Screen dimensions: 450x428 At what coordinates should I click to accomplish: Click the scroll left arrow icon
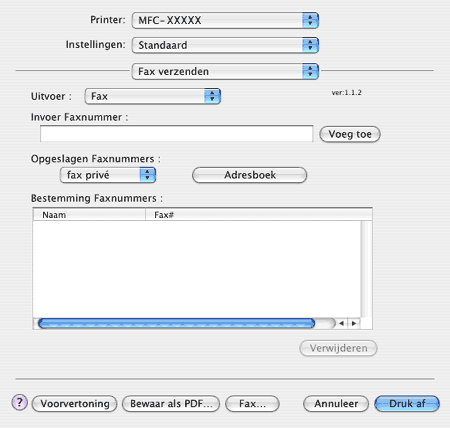(x=341, y=323)
